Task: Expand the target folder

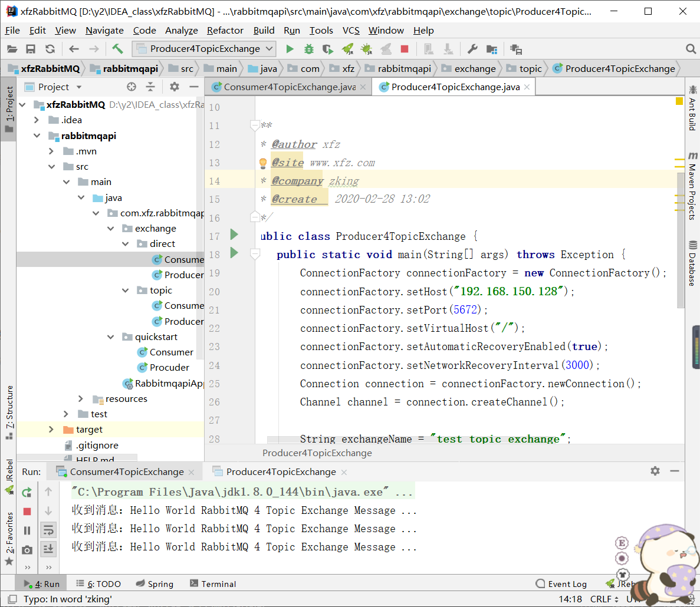Action: (51, 430)
